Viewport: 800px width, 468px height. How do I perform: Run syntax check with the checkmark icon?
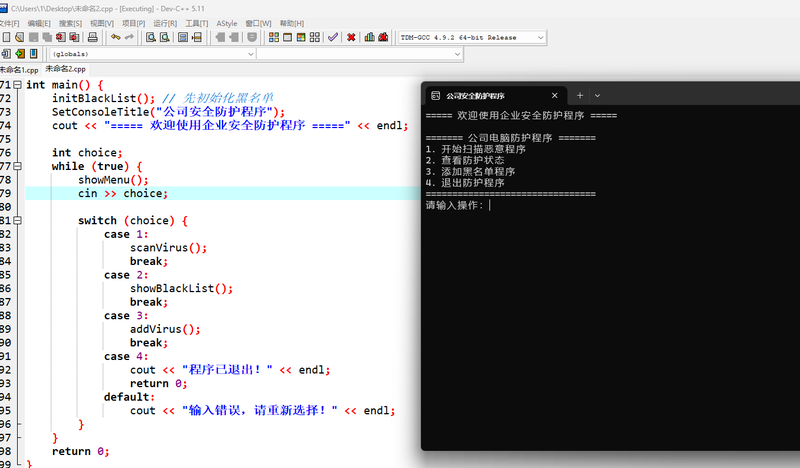pyautogui.click(x=333, y=37)
